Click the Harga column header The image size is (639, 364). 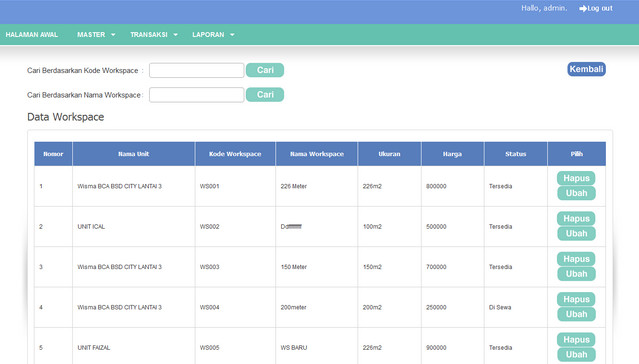[452, 154]
